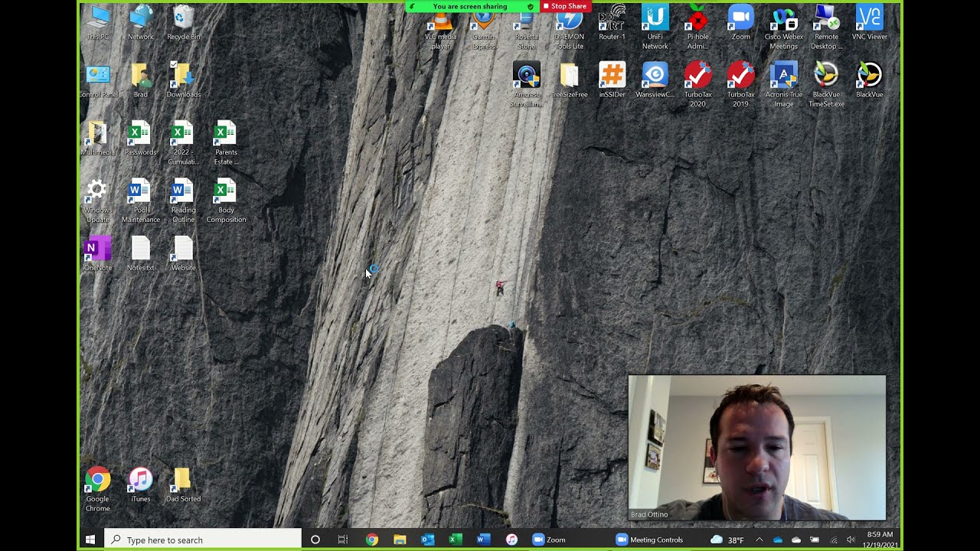Select the Website file icon
Viewport: 980px width, 551px height.
pos(183,254)
